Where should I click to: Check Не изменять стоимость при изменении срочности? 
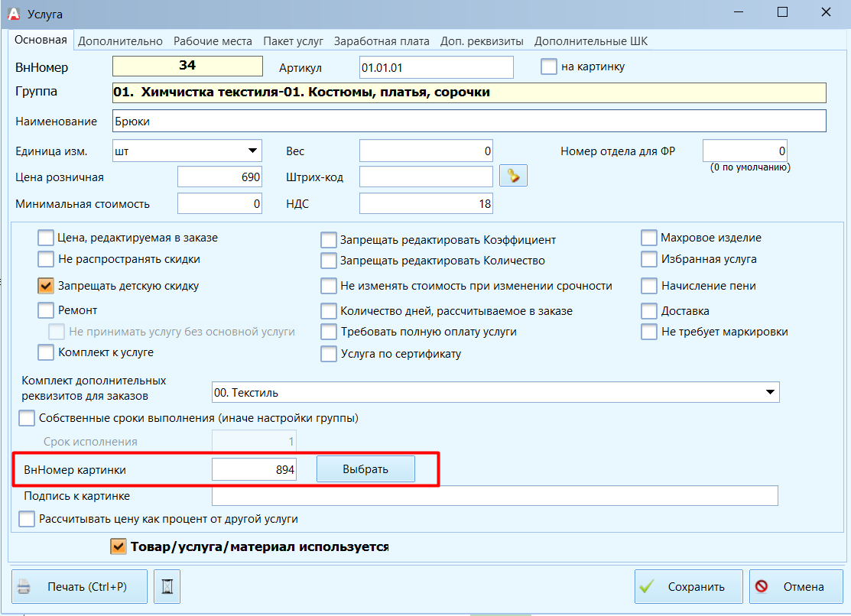(x=328, y=286)
